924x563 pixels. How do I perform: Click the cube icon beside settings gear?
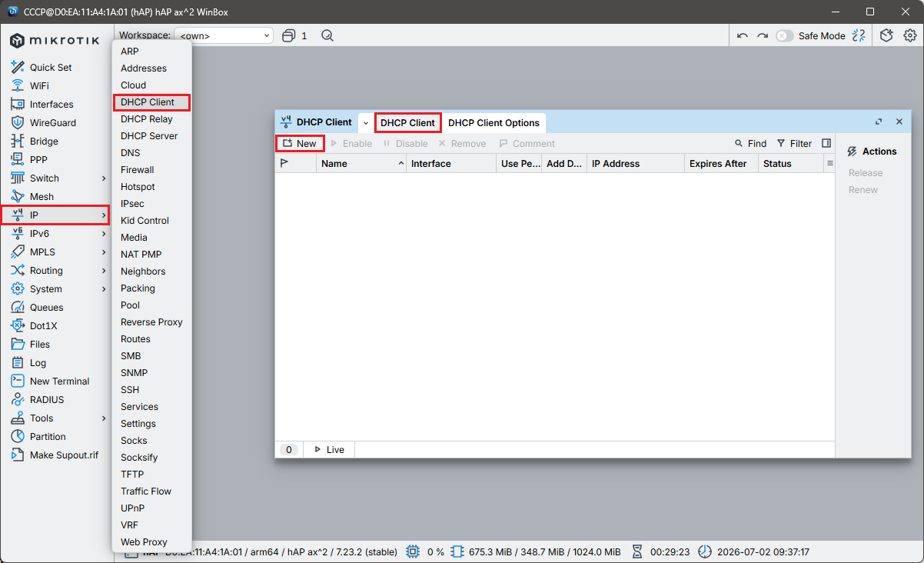tap(886, 35)
